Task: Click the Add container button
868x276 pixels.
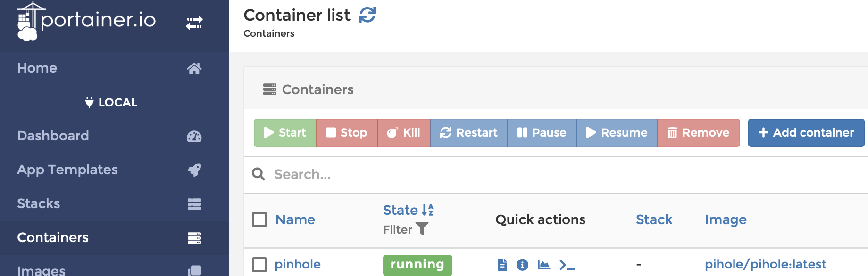Action: 806,133
